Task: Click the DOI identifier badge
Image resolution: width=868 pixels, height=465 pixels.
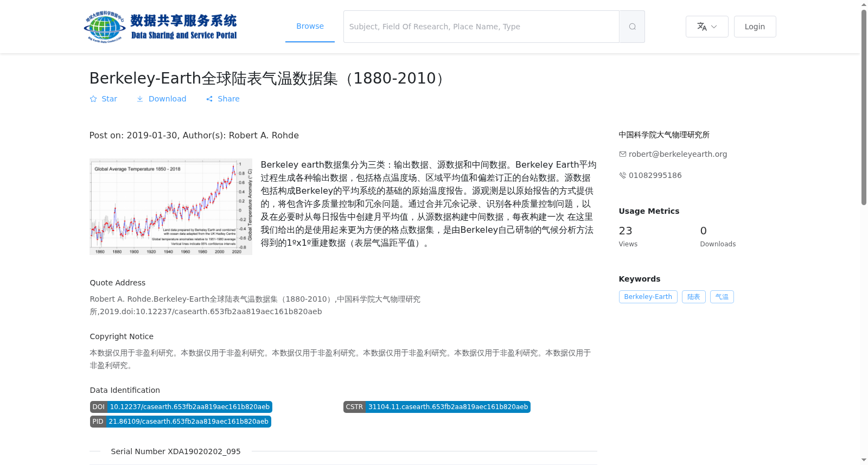Action: tap(181, 407)
